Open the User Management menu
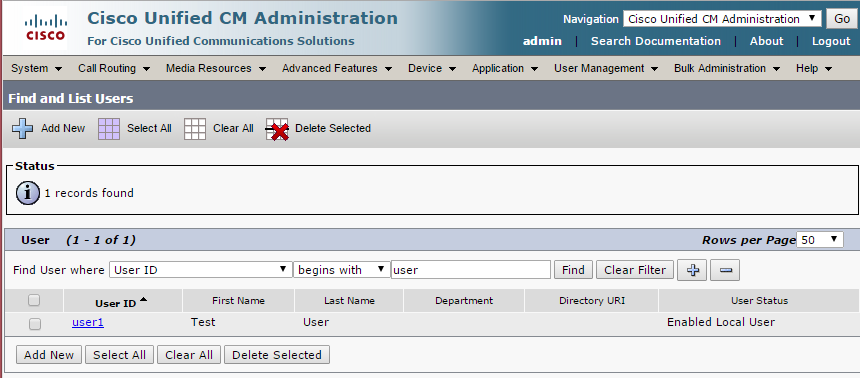The height and width of the screenshot is (378, 860). (x=606, y=69)
